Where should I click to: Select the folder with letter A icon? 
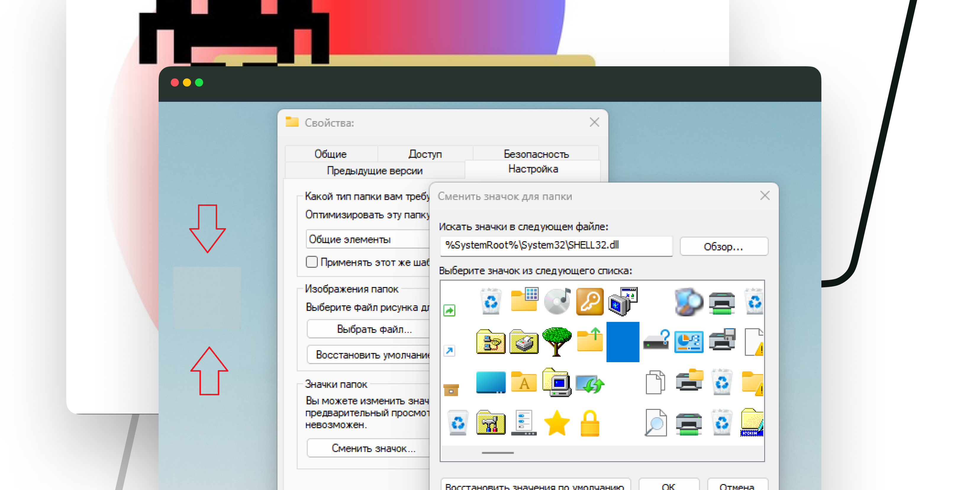point(524,382)
